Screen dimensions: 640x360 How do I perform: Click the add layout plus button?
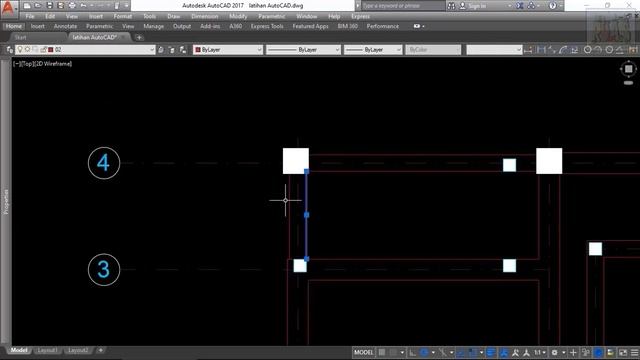click(100, 350)
